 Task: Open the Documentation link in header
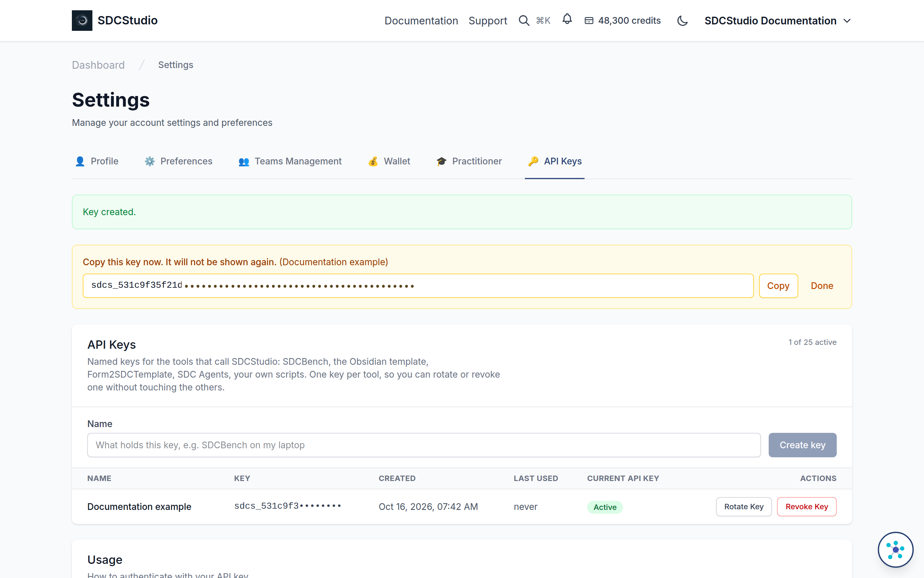[421, 21]
